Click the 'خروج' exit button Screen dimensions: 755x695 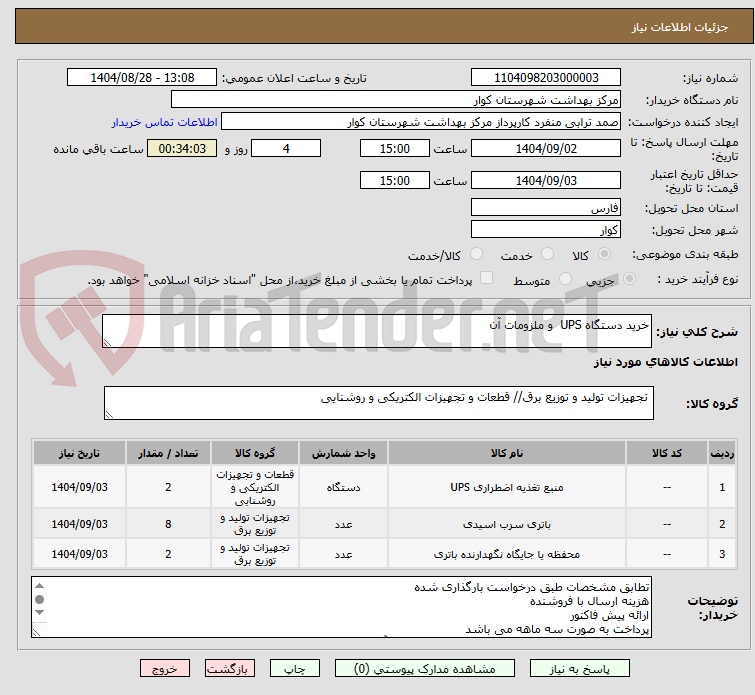165,669
